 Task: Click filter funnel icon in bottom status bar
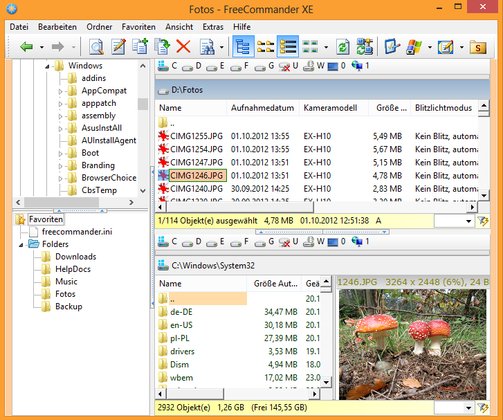tap(483, 407)
